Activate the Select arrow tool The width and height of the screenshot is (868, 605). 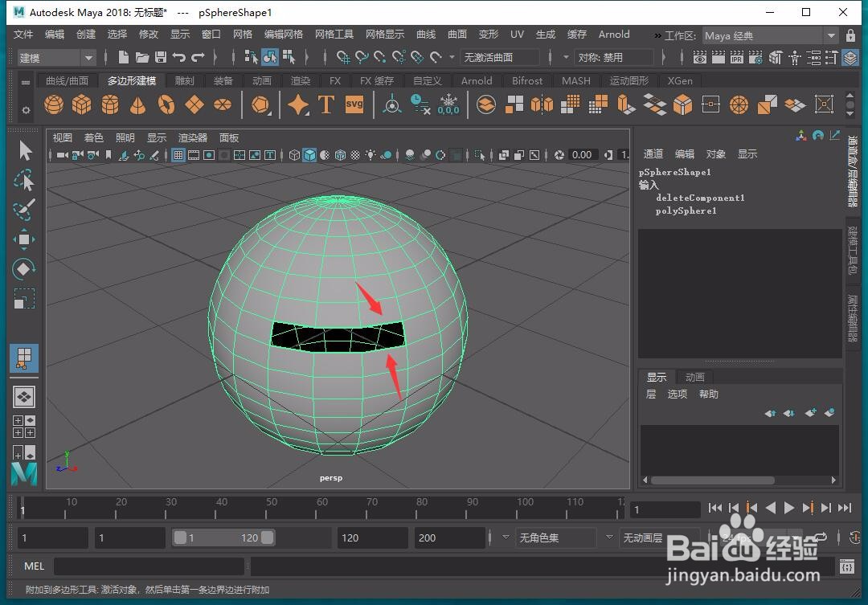click(25, 150)
